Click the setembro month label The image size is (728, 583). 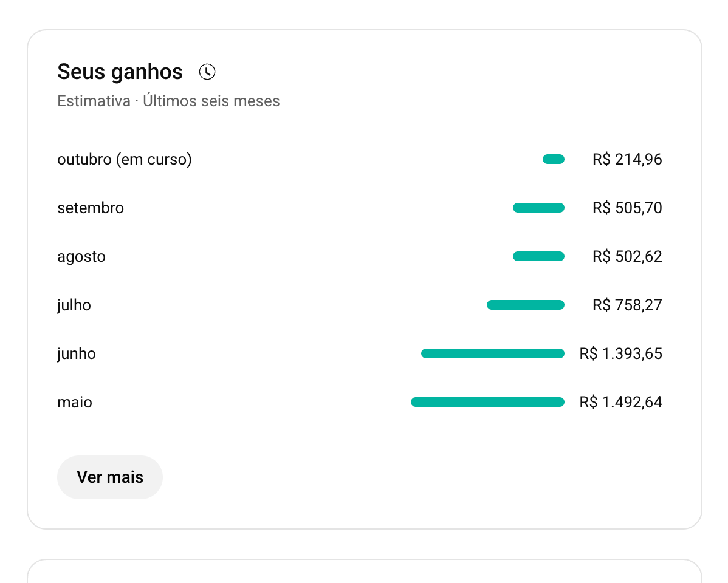coord(91,208)
